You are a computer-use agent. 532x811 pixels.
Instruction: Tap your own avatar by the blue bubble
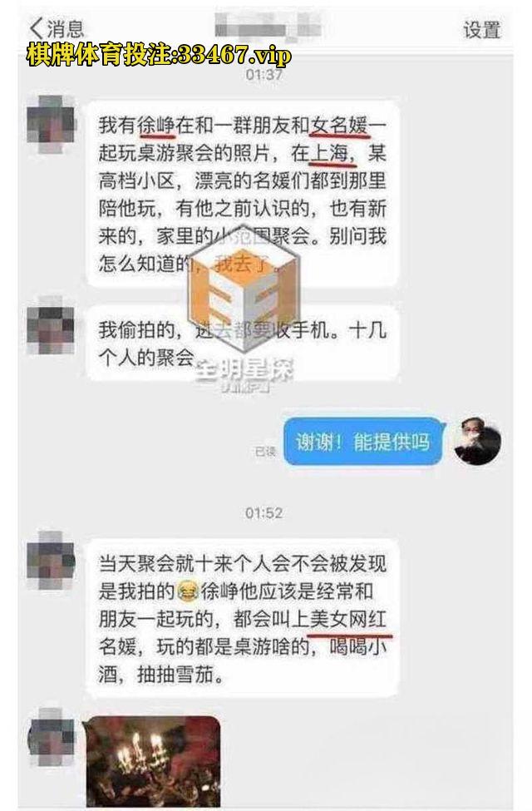tap(477, 440)
